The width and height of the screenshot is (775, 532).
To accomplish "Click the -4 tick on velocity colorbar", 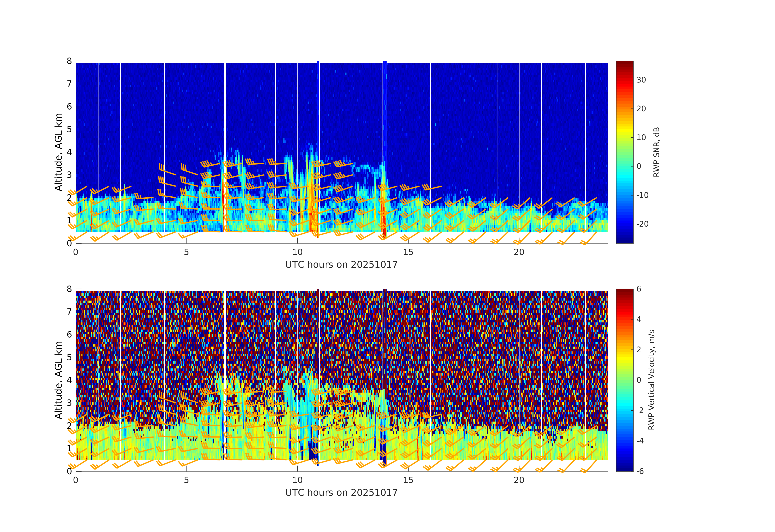I will tap(640, 441).
